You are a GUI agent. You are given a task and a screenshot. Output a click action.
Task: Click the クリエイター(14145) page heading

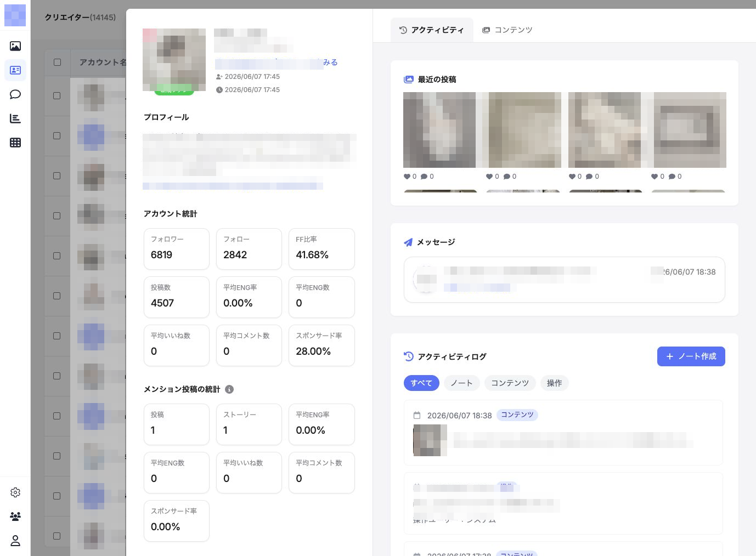(80, 18)
